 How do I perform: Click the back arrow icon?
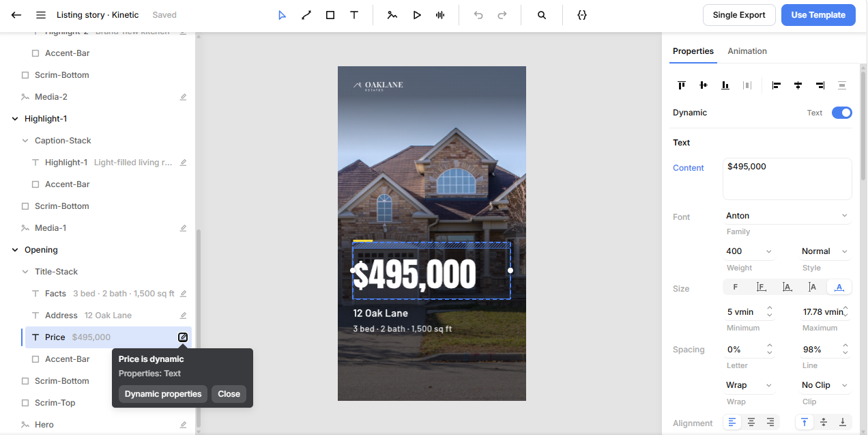pyautogui.click(x=16, y=15)
